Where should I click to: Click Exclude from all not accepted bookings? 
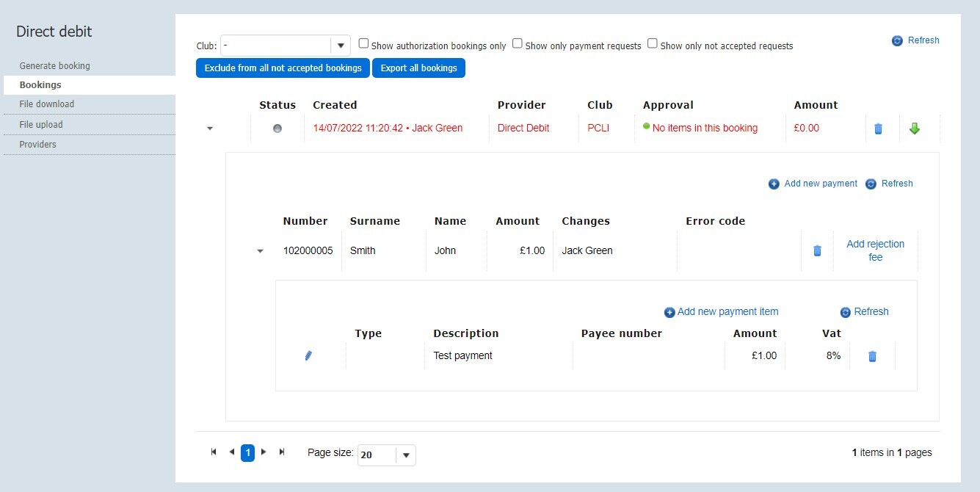click(283, 68)
